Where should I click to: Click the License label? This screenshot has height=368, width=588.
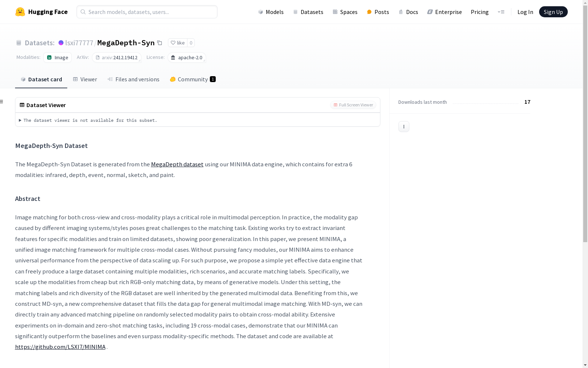point(155,57)
